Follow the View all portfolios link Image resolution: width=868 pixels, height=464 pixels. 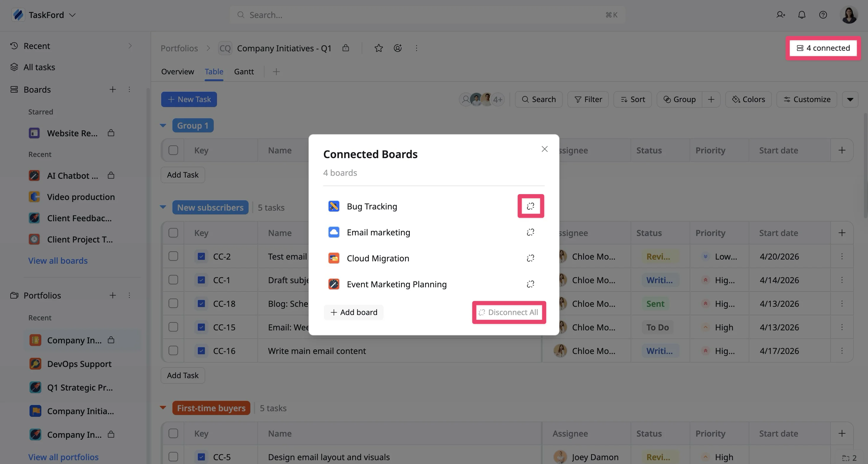(63, 457)
